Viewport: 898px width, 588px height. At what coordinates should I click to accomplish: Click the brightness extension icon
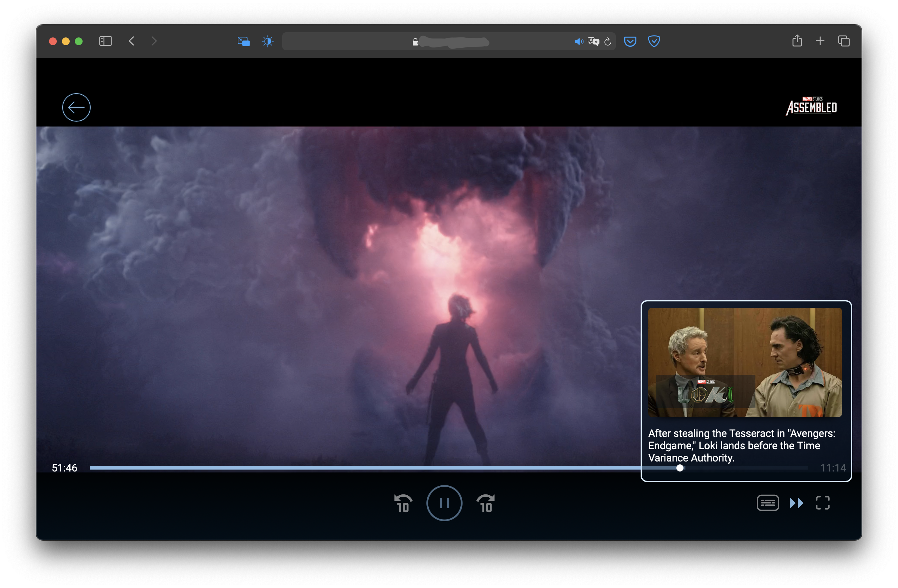pos(267,41)
